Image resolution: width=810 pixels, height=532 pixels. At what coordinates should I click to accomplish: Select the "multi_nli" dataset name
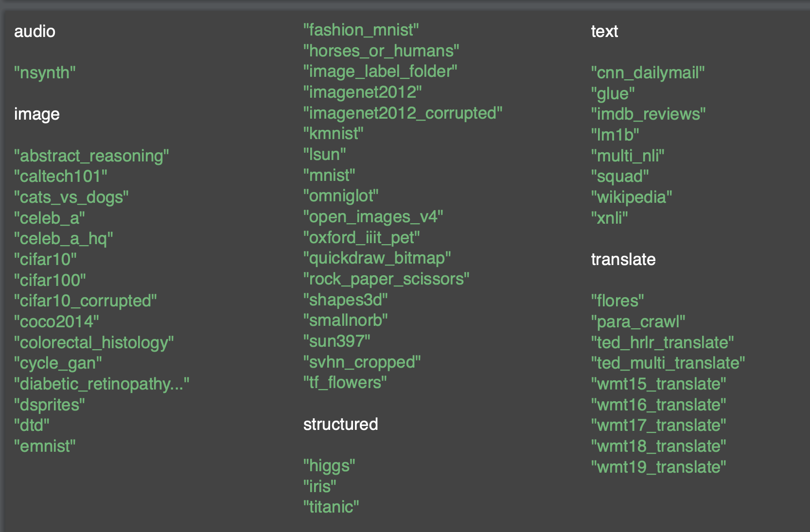[x=628, y=156]
